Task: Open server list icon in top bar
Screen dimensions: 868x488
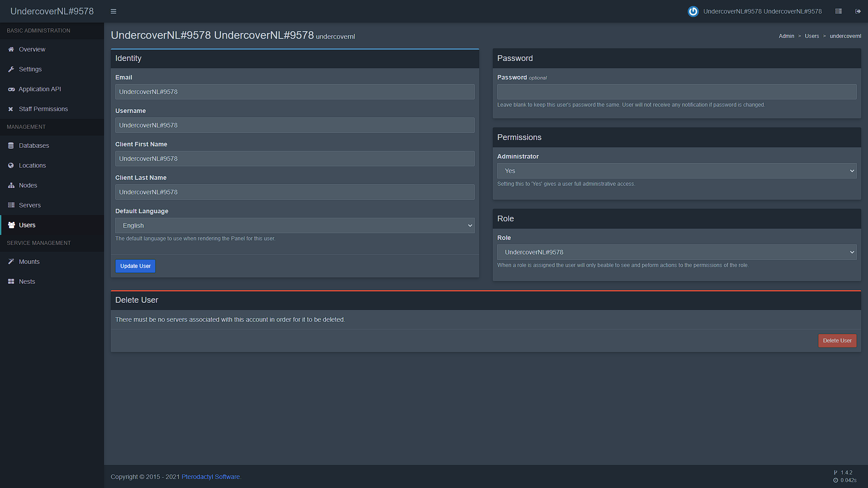Action: pos(839,11)
